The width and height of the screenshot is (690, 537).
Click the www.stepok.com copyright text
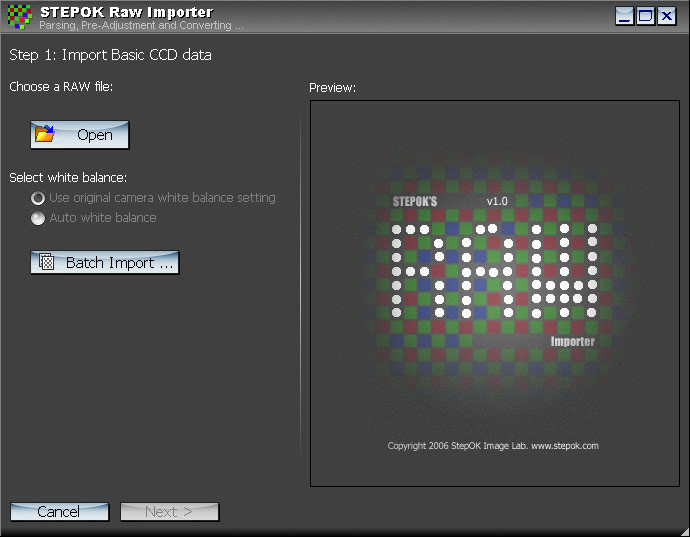click(565, 446)
